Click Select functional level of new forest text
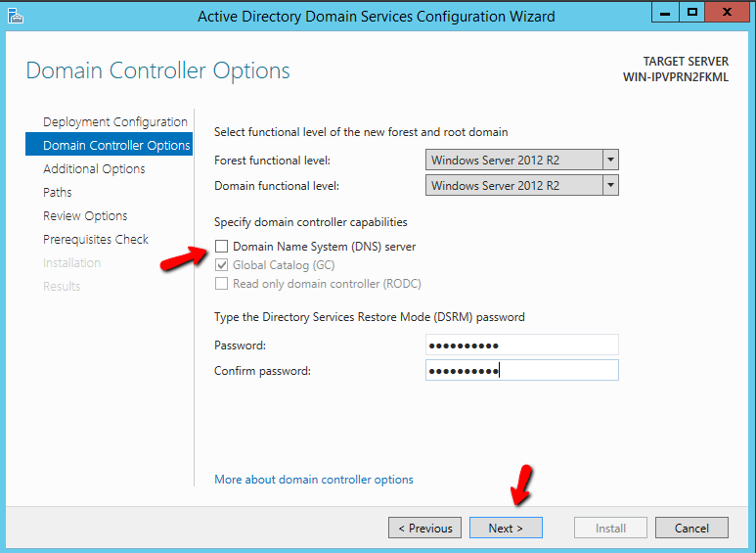This screenshot has width=756, height=553. point(361,132)
